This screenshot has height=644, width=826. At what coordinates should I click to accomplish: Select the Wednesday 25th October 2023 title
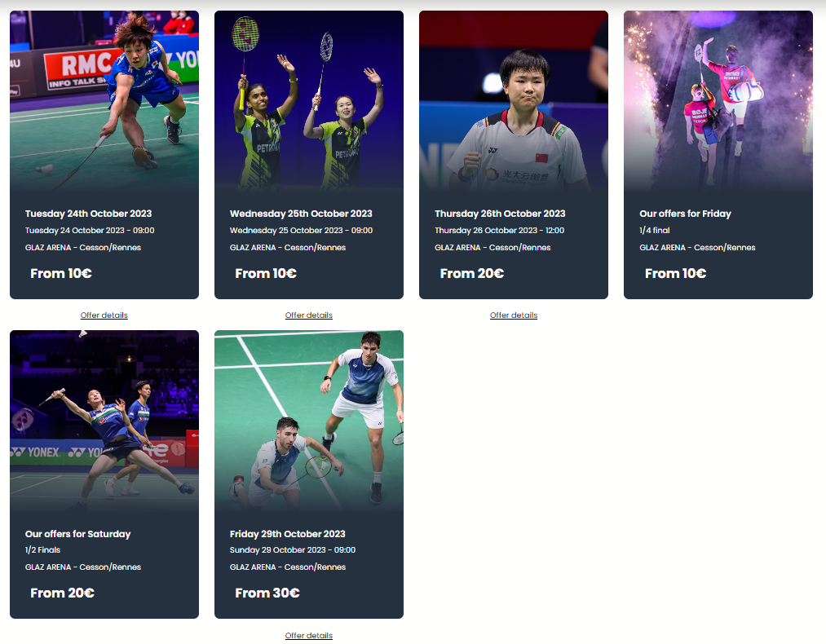(x=301, y=214)
